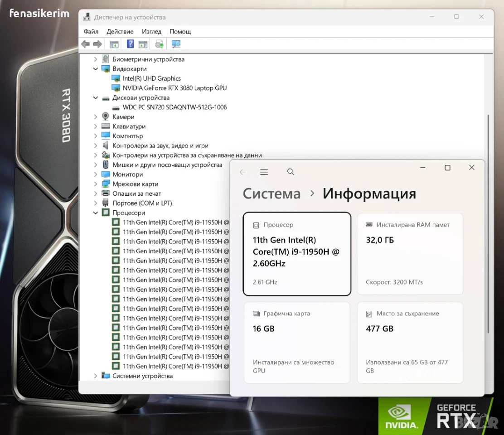Scan for hardware changes monitor icon
Screen dimensions: 504x435
point(176,44)
